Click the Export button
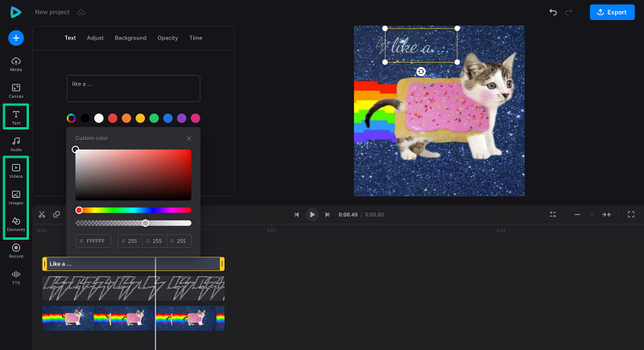644x350 pixels. point(612,12)
